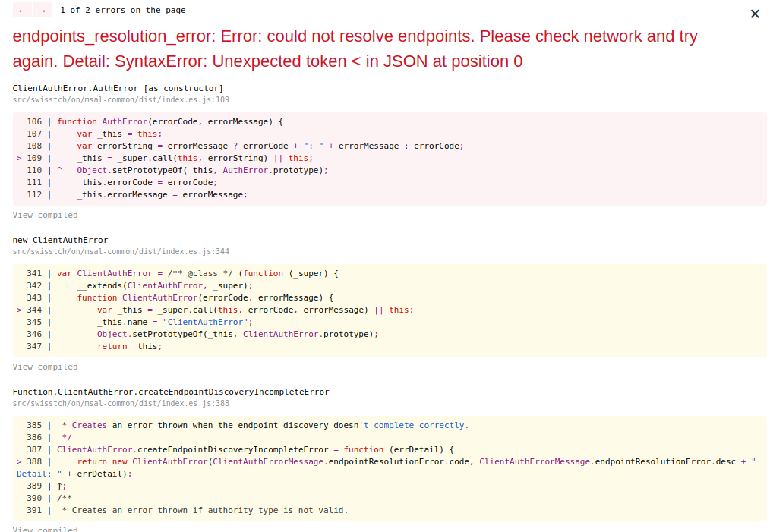Open code line 106 function AuthError declaration
The image size is (770, 532).
pyautogui.click(x=170, y=121)
